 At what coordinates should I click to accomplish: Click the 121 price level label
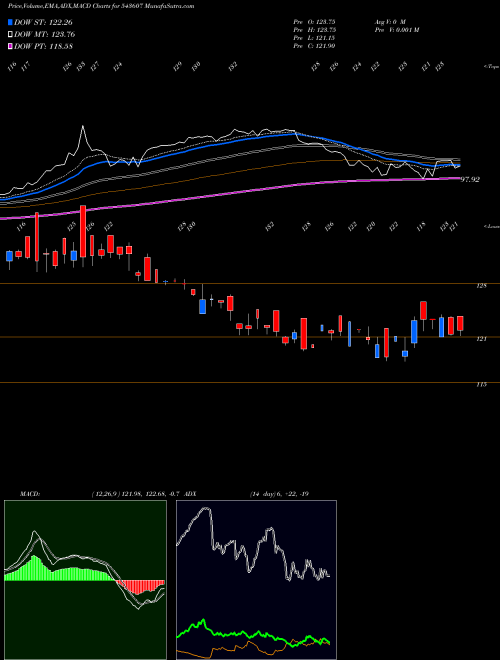click(481, 339)
